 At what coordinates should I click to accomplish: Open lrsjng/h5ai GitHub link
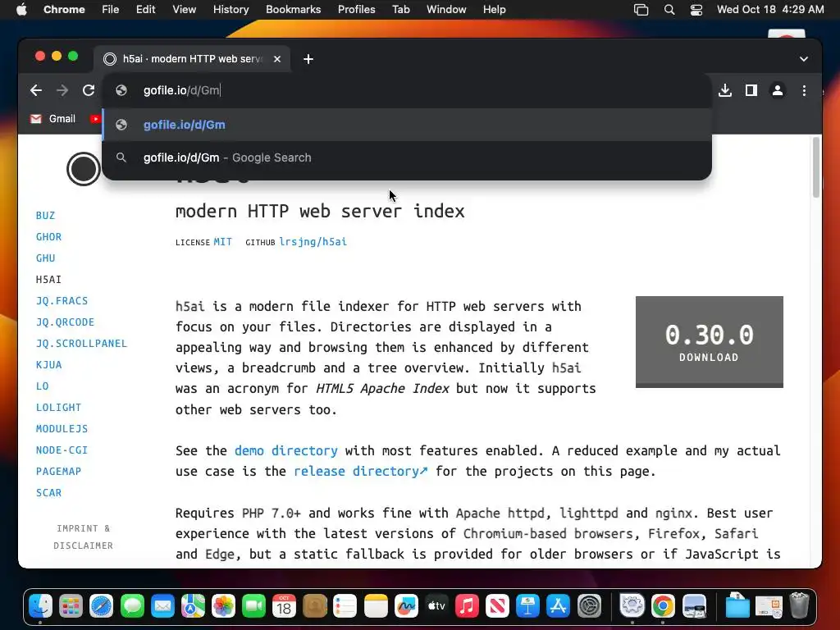(x=313, y=242)
